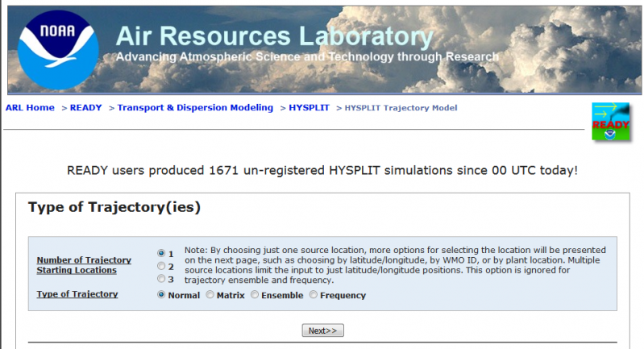The image size is (644, 349).
Task: Select 2 trajectory starting locations
Action: coord(161,266)
